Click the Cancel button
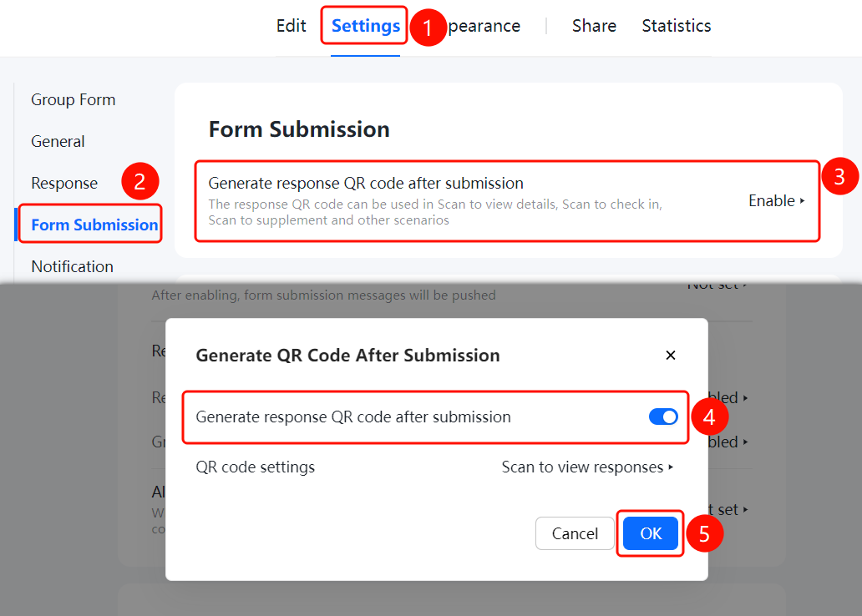Viewport: 862px width, 616px height. [x=575, y=533]
